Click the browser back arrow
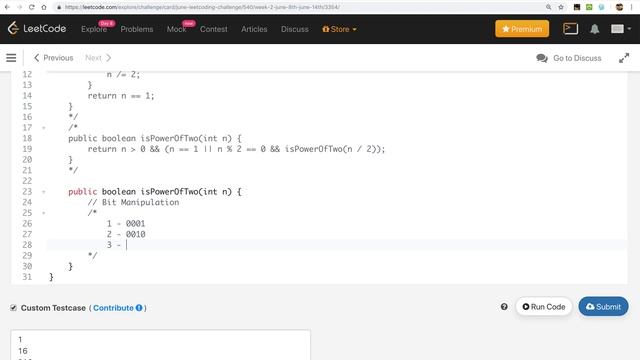Image resolution: width=640 pixels, height=360 pixels. [7, 7]
